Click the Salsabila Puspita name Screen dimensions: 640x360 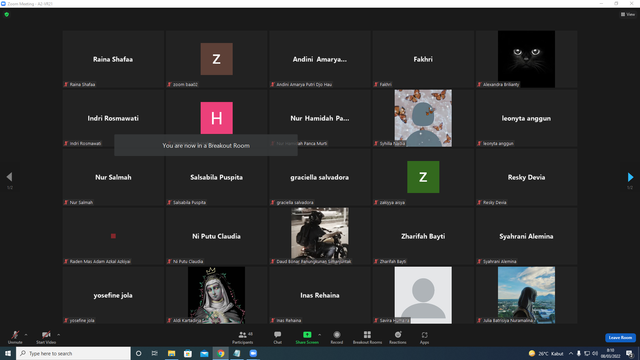pos(216,177)
